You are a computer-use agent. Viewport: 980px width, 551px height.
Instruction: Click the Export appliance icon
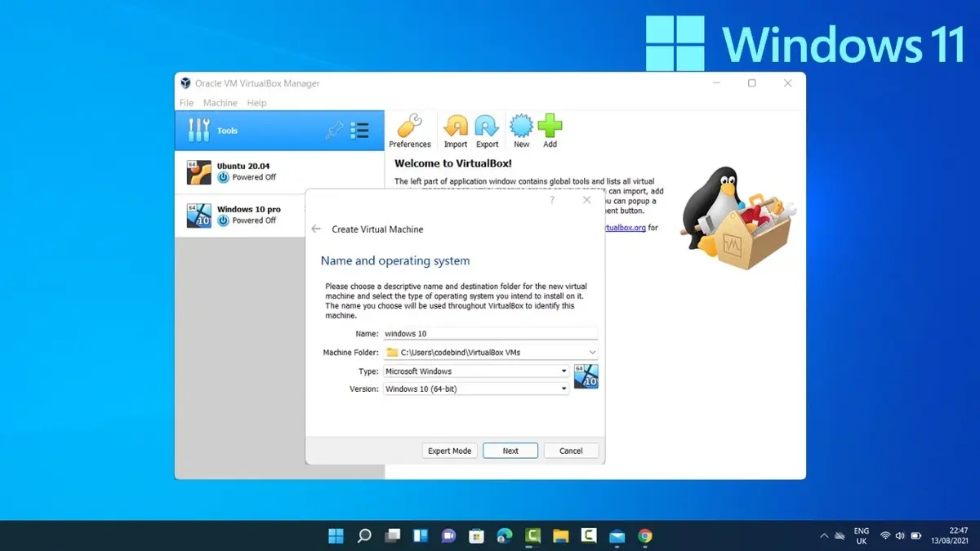tap(486, 127)
